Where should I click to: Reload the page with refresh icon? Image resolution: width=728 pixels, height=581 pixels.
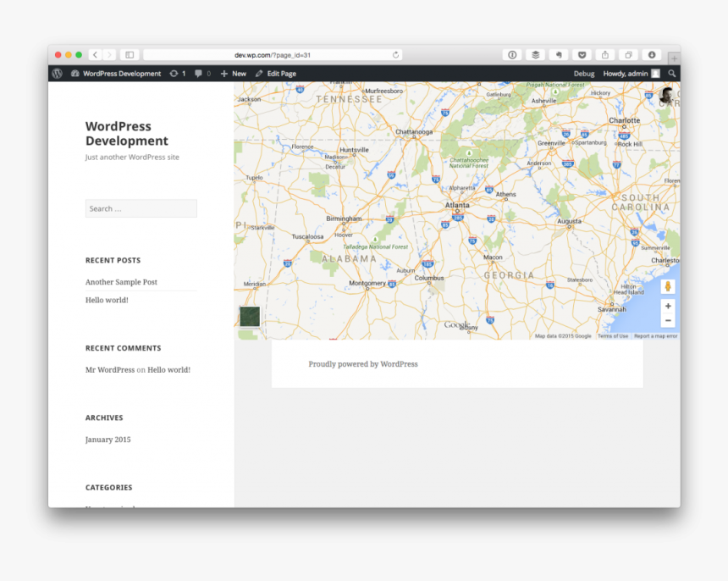tap(395, 55)
